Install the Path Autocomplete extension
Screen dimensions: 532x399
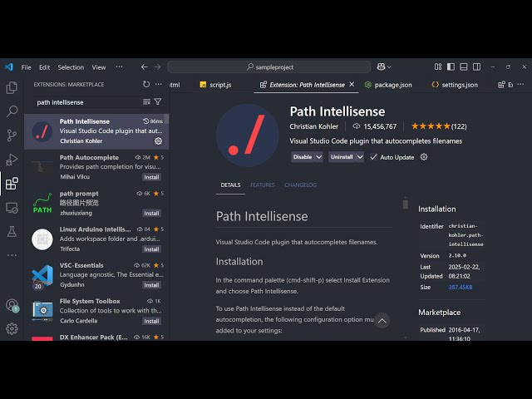pos(151,177)
